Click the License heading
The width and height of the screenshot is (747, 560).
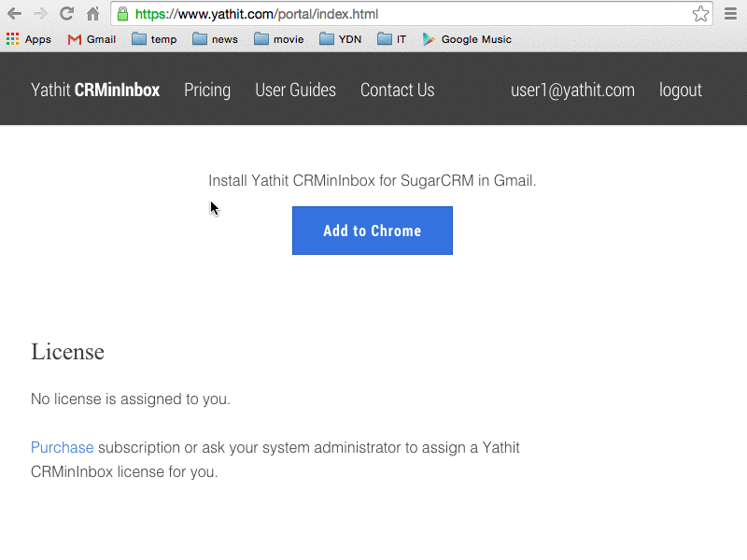click(67, 352)
